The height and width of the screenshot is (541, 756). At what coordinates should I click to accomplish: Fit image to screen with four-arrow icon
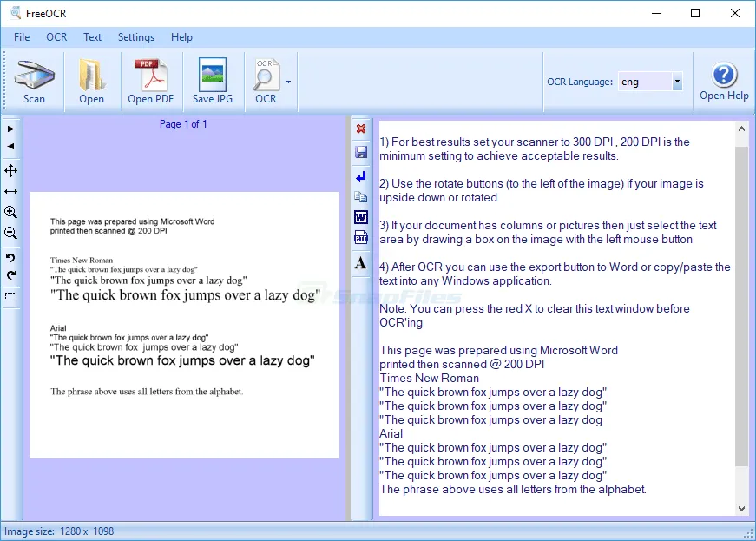click(x=10, y=171)
